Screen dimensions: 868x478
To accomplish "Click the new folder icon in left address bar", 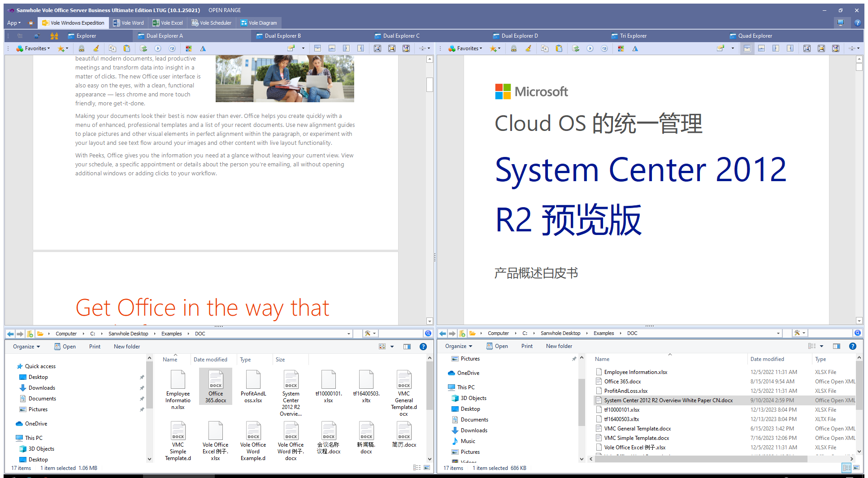I will click(30, 334).
